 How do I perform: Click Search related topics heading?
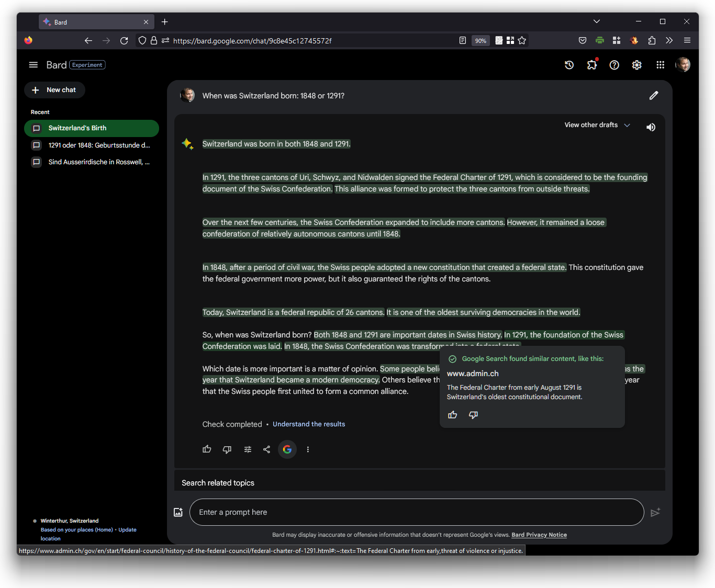[x=218, y=483]
